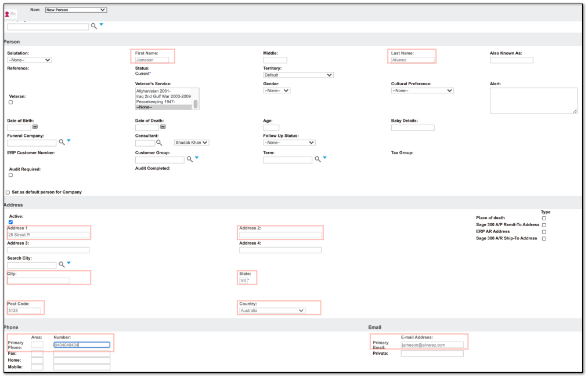
Task: Click the Funeral Company search magnifier icon
Action: point(62,143)
